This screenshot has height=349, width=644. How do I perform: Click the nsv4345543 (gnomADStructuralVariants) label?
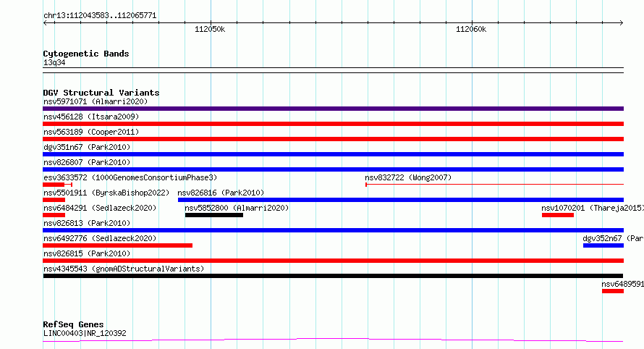[124, 269]
